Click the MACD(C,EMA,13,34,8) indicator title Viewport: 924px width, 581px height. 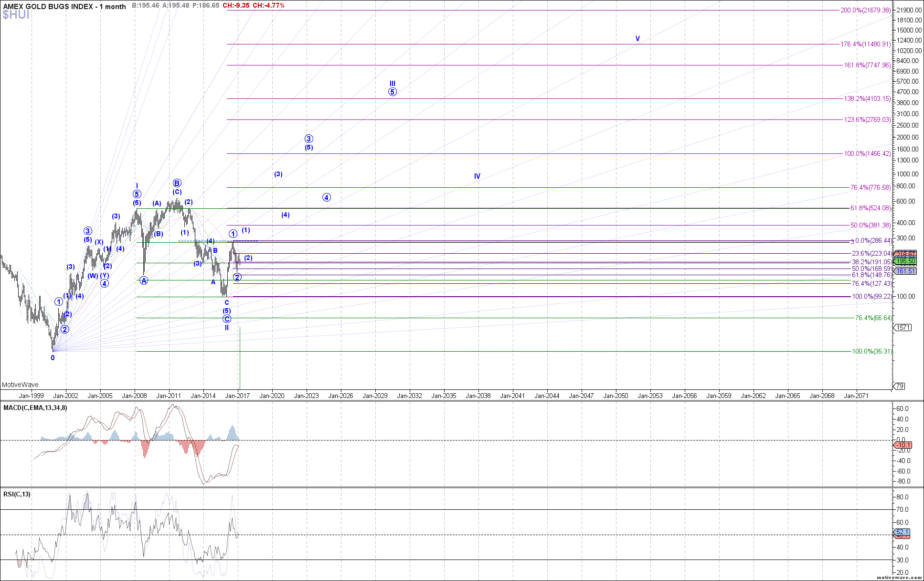[x=35, y=408]
